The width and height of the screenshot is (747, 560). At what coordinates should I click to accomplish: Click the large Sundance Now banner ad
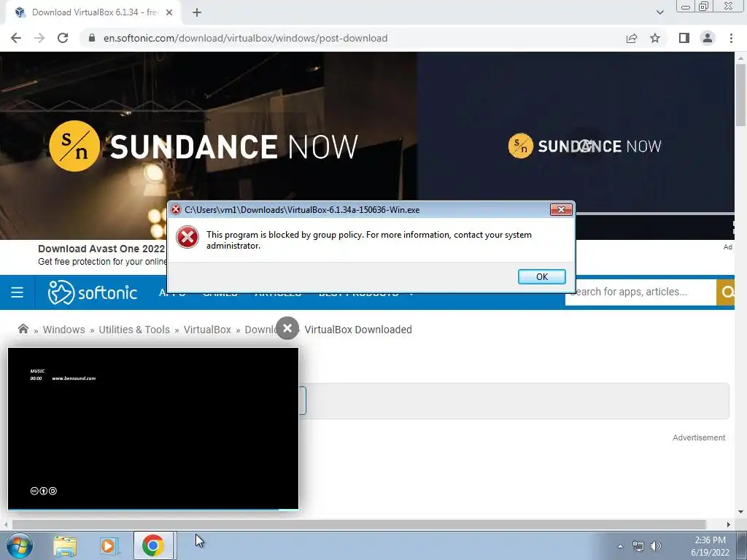[208, 146]
